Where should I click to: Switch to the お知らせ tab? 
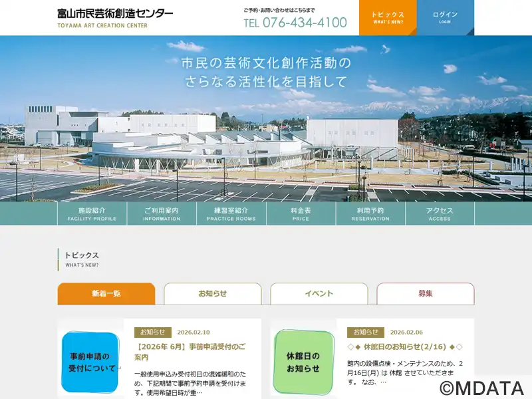(x=213, y=293)
